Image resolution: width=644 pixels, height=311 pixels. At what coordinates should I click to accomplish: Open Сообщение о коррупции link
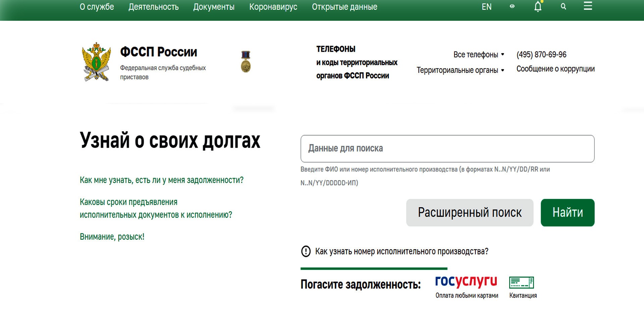555,69
